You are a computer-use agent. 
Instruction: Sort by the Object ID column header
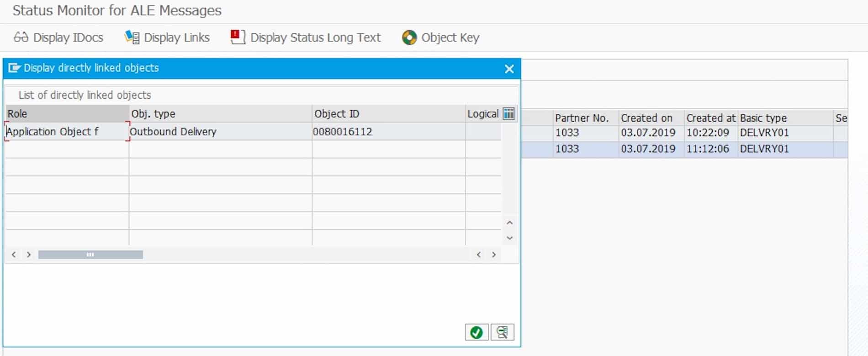[388, 114]
